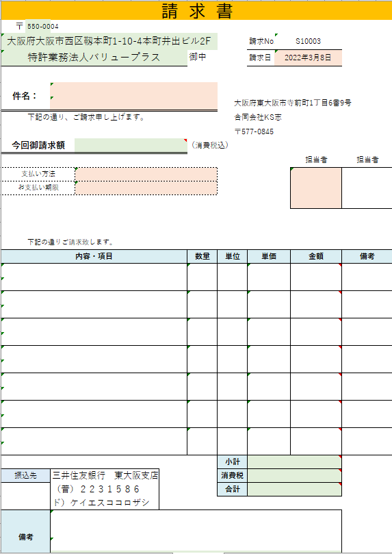This screenshot has width=392, height=554.
Task: Select the green 今回御請求額 amount cell
Action: tap(131, 145)
